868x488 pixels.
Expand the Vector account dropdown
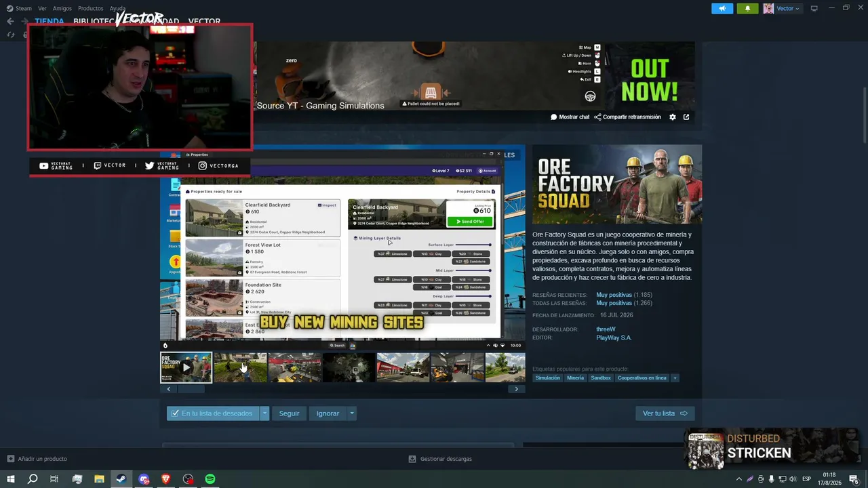pyautogui.click(x=782, y=8)
